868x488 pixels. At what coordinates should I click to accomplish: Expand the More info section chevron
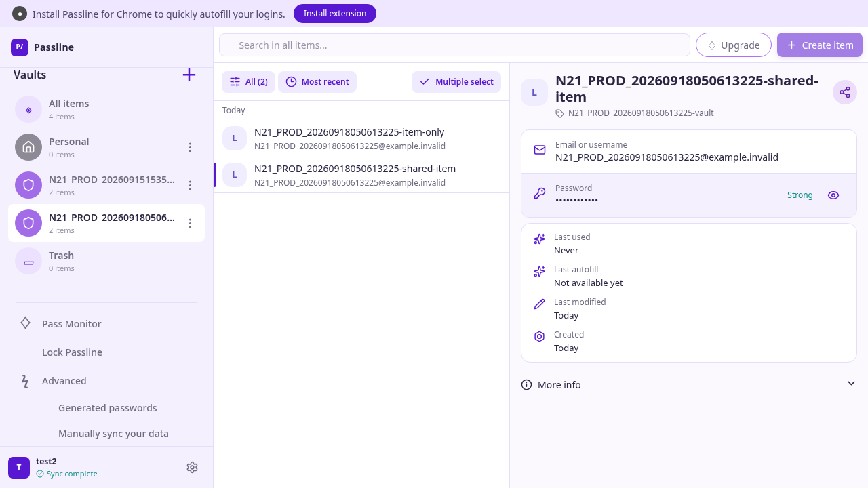(852, 384)
